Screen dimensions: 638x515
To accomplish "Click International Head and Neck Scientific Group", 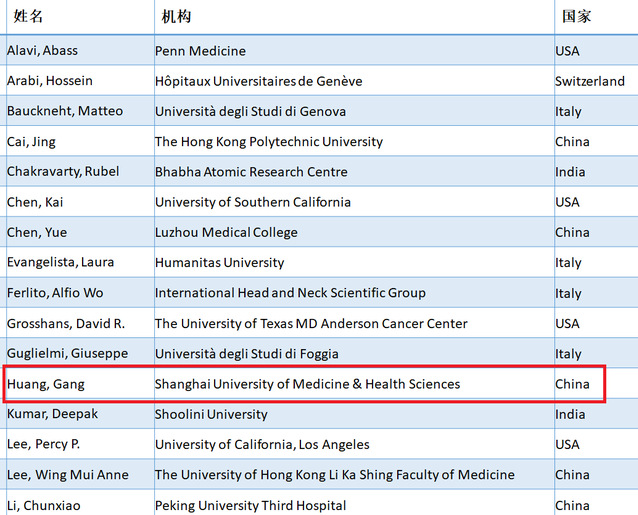I will coord(290,293).
